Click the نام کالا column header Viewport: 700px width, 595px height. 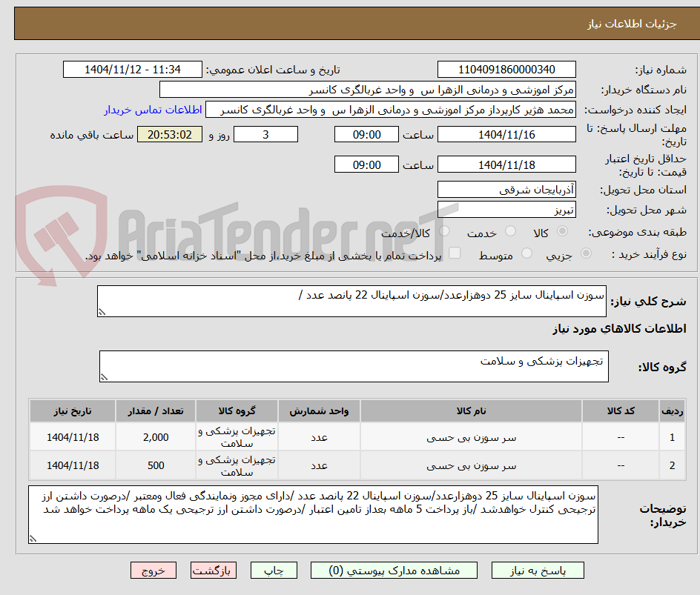coord(471,410)
